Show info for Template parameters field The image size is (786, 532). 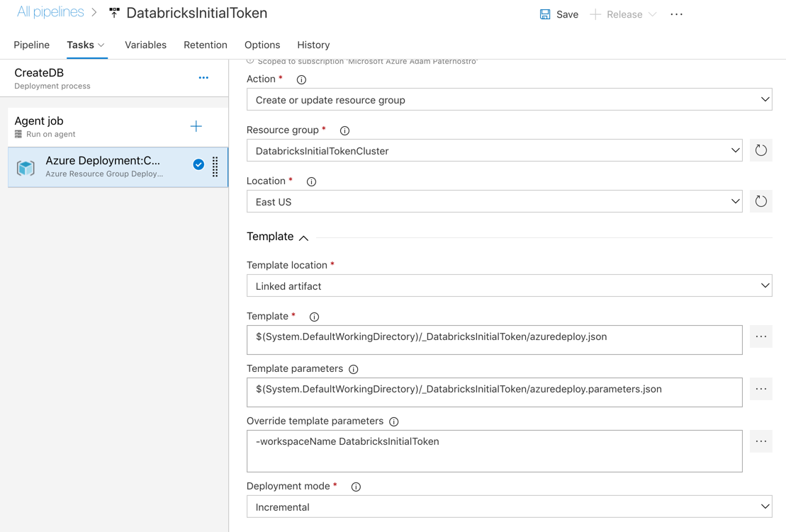click(354, 370)
